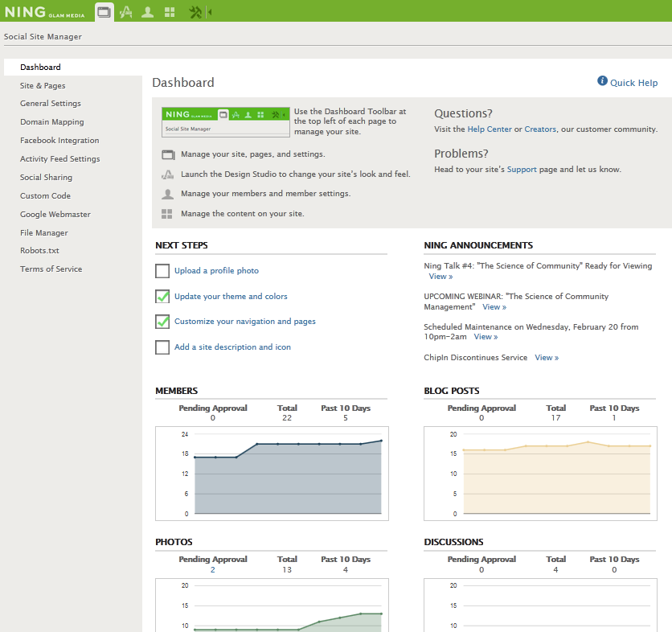Image resolution: width=672 pixels, height=632 pixels.
Task: Uncheck 'Update your theme and colors' checkbox
Action: [162, 296]
